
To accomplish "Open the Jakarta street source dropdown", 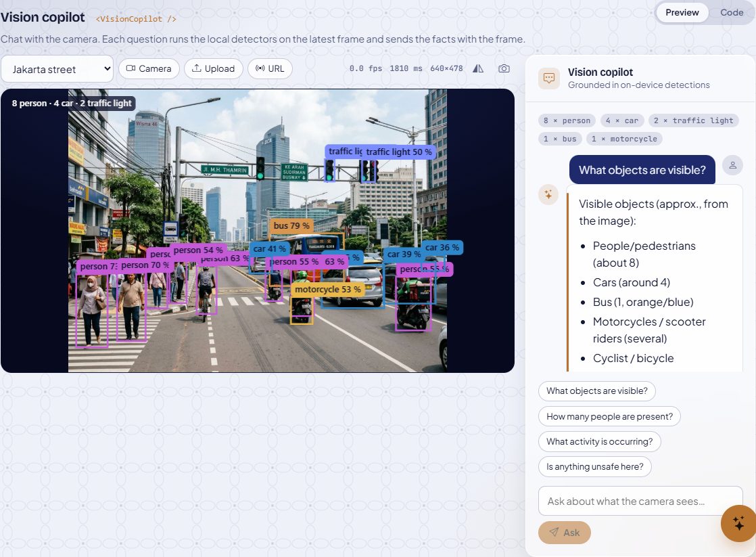I will [x=57, y=69].
